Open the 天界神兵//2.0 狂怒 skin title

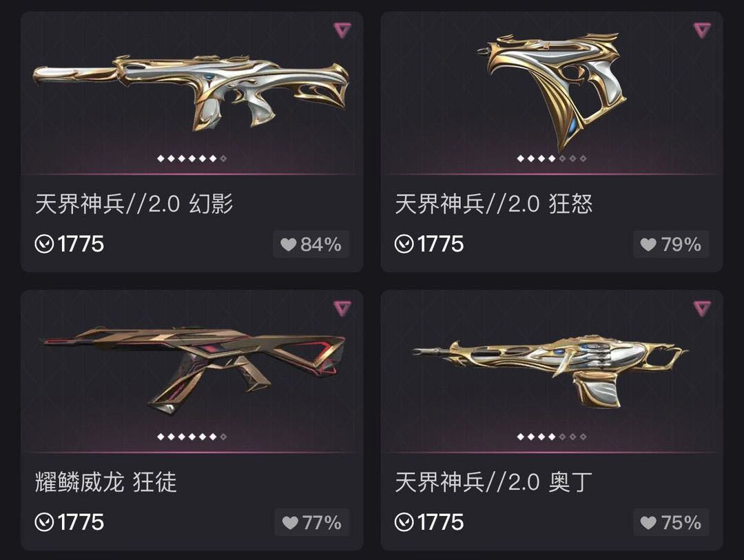click(493, 204)
